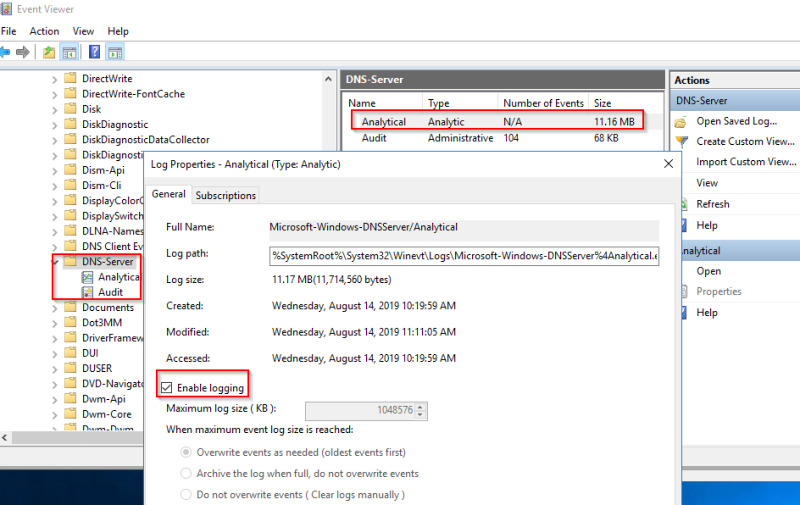Expand the DiskDiagnostic tree node
This screenshot has width=800, height=505.
[x=55, y=125]
